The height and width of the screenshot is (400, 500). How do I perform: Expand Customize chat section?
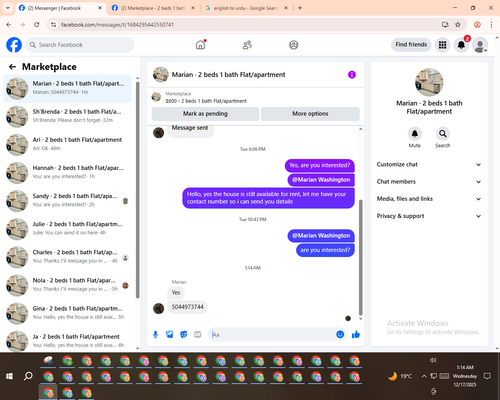[429, 164]
